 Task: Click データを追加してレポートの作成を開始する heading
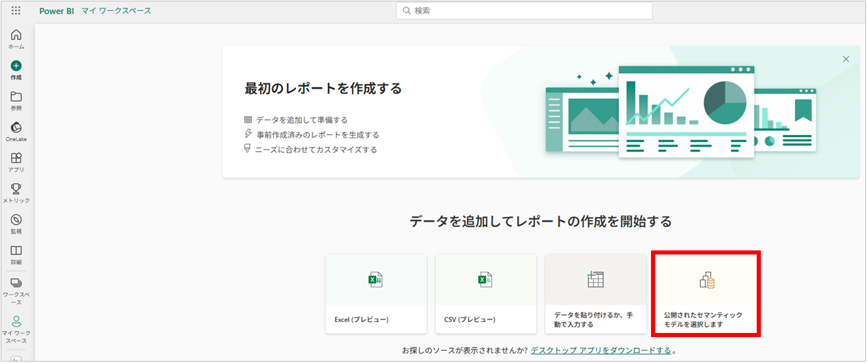pos(541,222)
